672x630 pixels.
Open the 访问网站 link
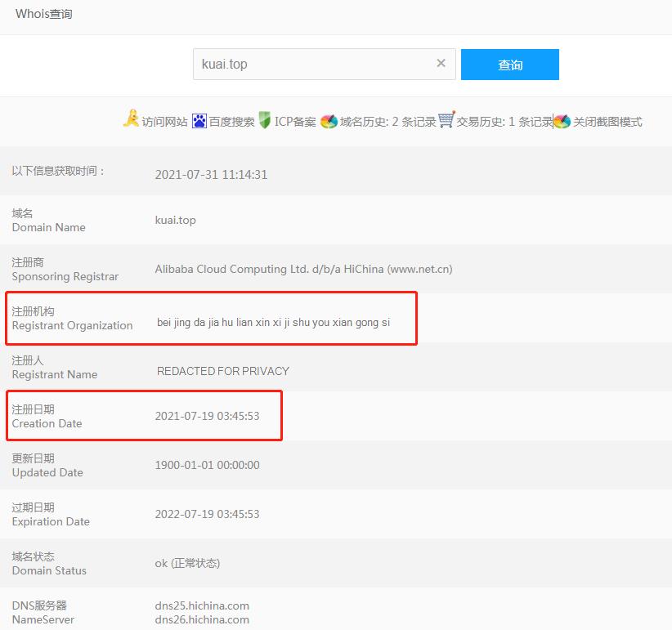point(164,122)
